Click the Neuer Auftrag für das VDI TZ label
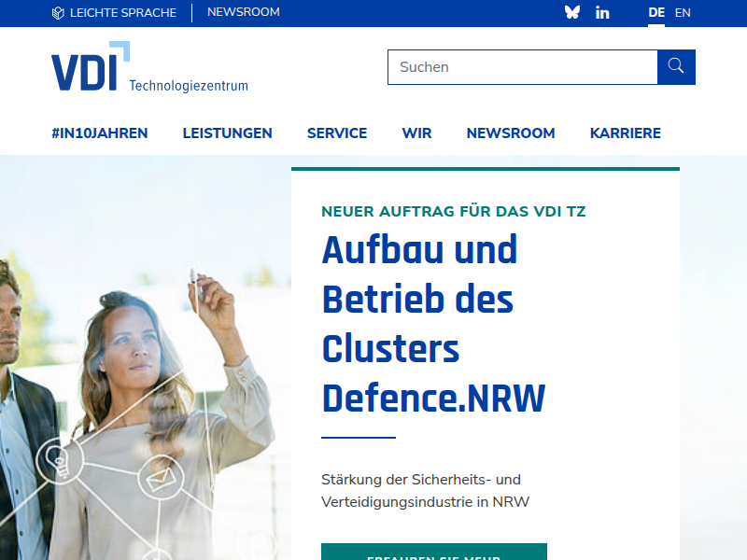Image resolution: width=747 pixels, height=560 pixels. (453, 211)
